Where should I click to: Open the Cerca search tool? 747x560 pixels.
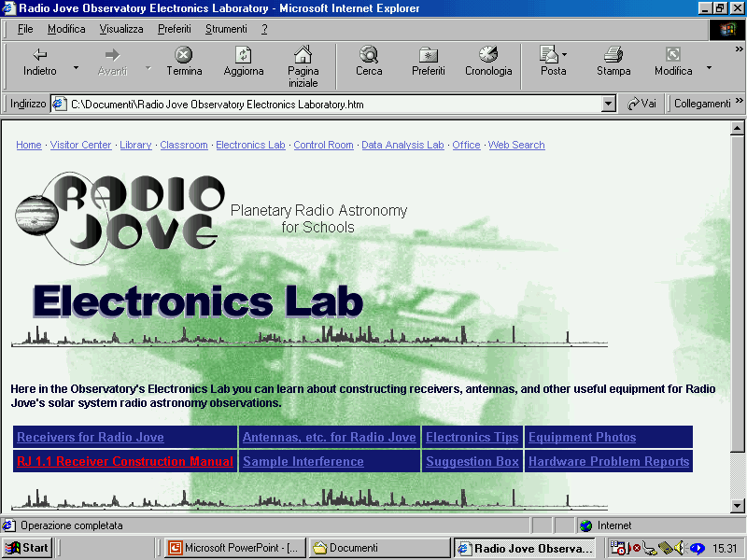click(369, 55)
